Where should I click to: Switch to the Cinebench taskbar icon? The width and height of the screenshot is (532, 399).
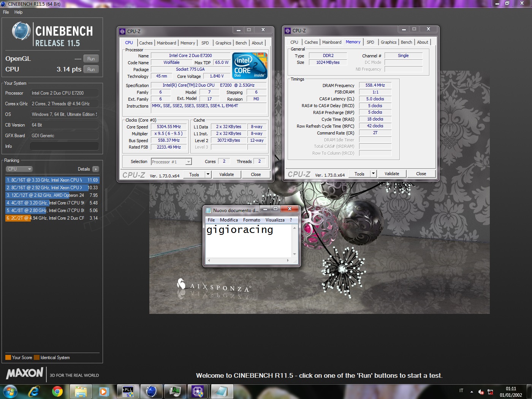click(151, 391)
